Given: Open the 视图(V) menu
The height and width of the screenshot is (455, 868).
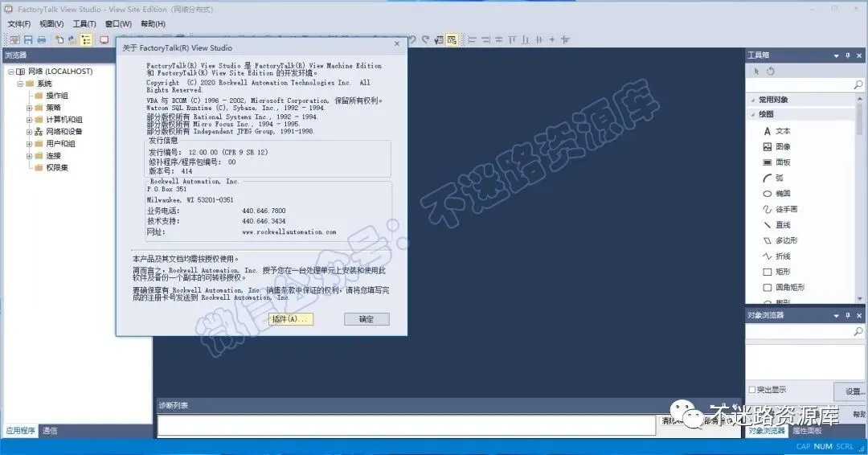Looking at the screenshot, I should pyautogui.click(x=51, y=24).
